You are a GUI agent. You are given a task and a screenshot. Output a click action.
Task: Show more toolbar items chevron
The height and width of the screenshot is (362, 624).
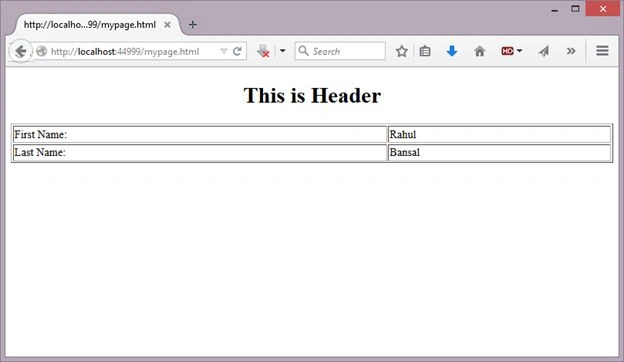(571, 51)
